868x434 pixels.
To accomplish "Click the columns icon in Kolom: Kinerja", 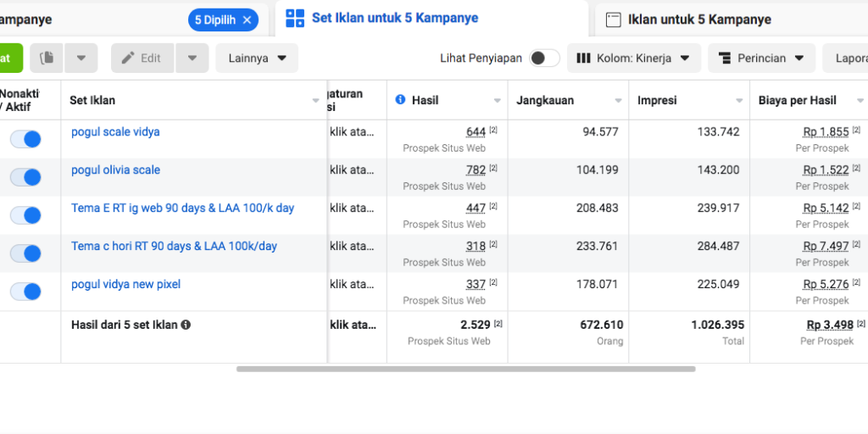I will pyautogui.click(x=583, y=58).
